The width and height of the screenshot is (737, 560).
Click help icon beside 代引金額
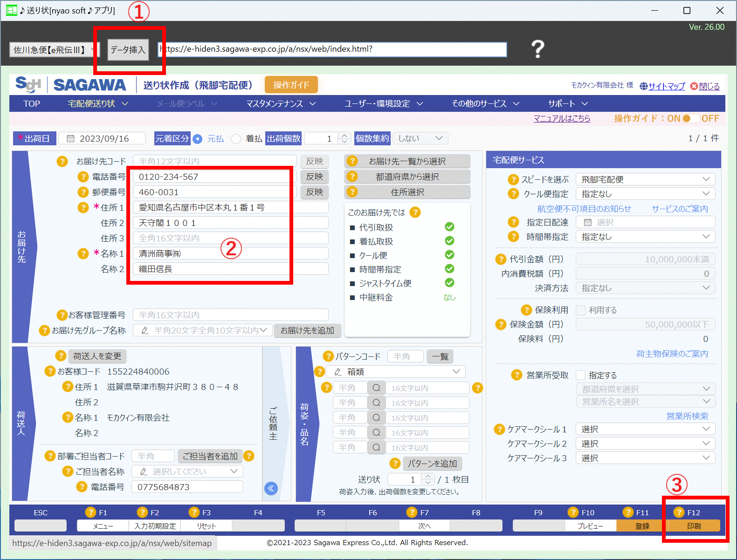[501, 259]
